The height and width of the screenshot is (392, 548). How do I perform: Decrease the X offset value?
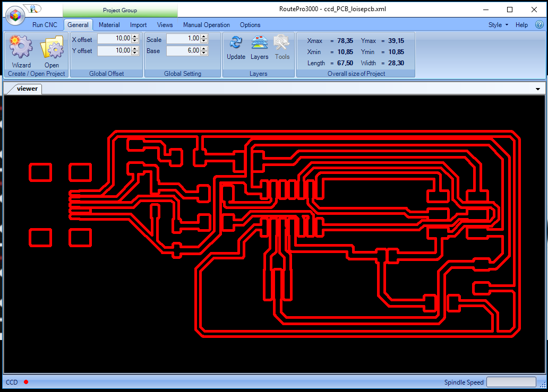135,40
